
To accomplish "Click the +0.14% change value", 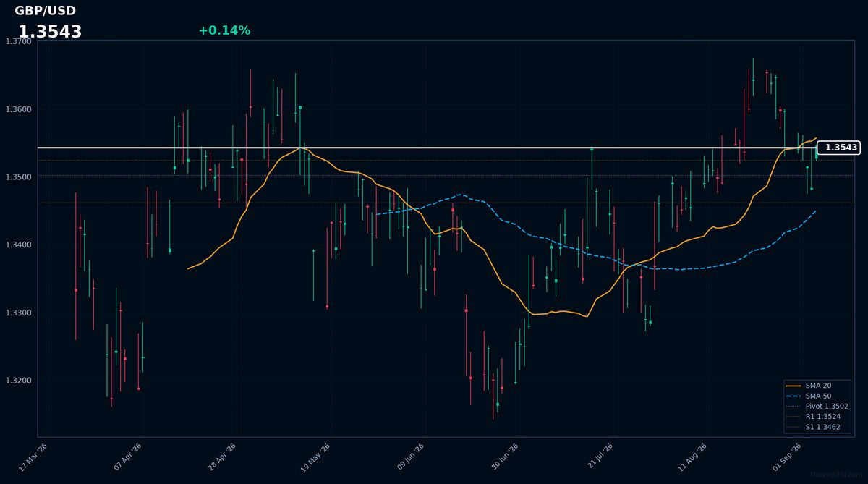I will tap(224, 30).
